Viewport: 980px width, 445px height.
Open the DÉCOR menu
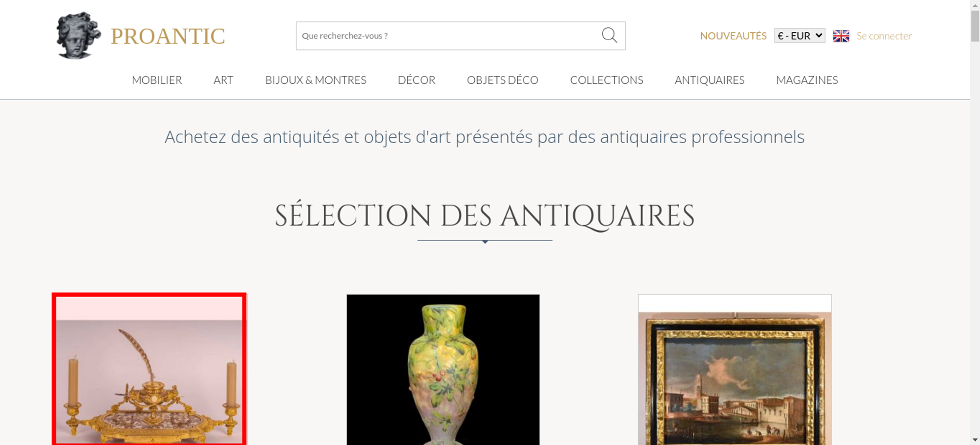(416, 80)
